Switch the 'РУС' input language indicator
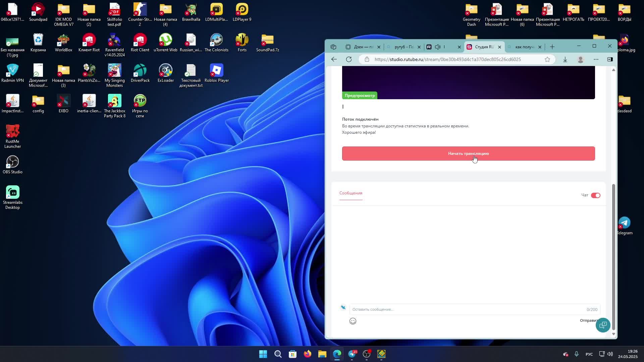Screen dimensions: 644x362 [589, 354]
